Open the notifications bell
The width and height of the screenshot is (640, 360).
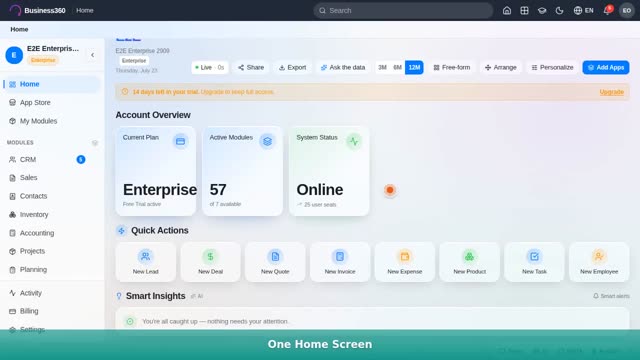[x=607, y=11]
